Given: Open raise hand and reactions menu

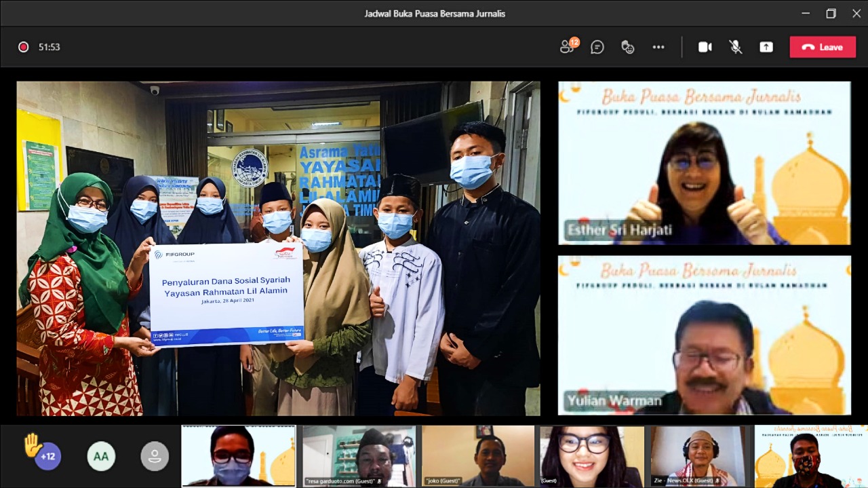Looking at the screenshot, I should (x=628, y=47).
